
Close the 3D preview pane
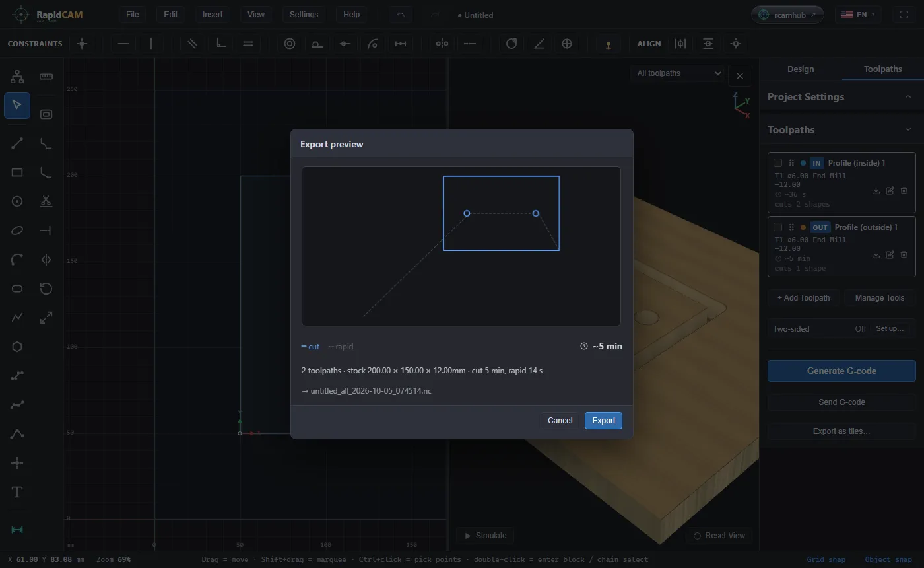pyautogui.click(x=740, y=76)
